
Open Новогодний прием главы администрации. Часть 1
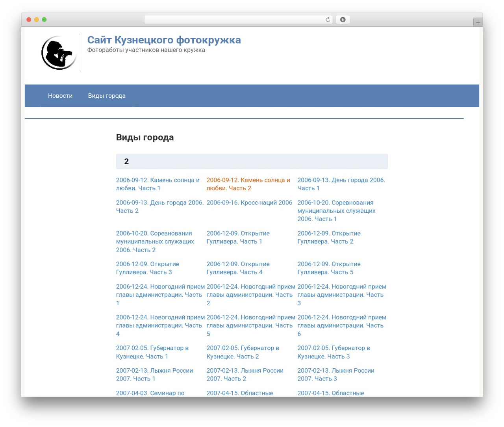[x=160, y=295]
